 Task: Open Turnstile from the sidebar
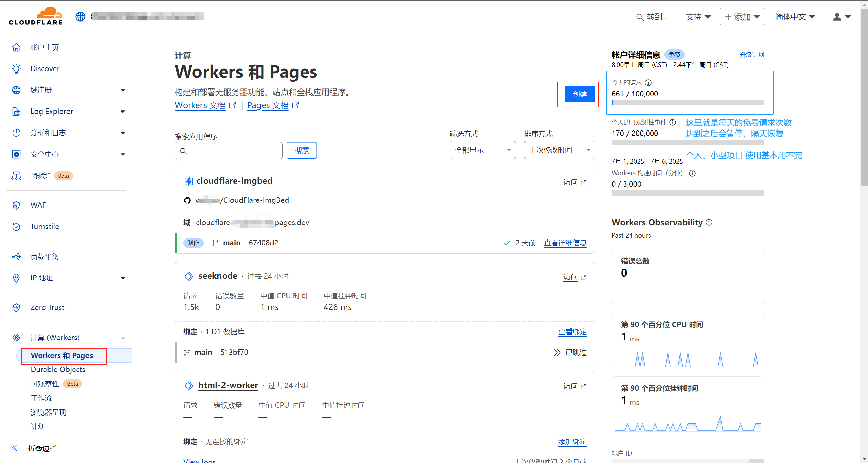44,226
